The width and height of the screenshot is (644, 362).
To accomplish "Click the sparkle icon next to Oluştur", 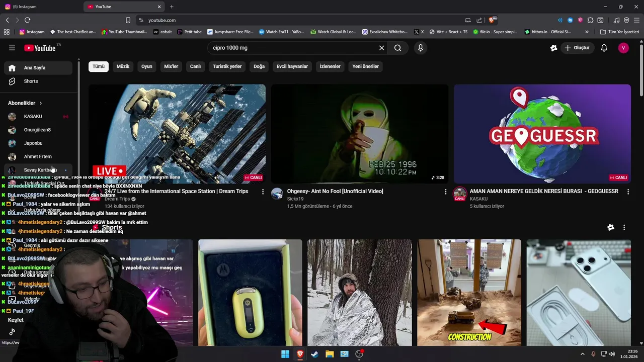I will pyautogui.click(x=554, y=48).
